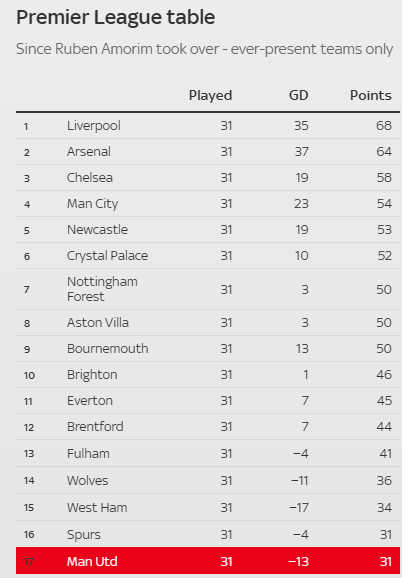Click the Played column header
Image resolution: width=402 pixels, height=578 pixels.
tap(210, 96)
